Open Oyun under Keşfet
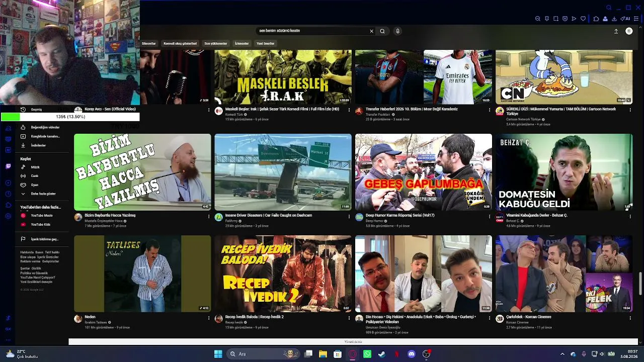Screen dimensions: 644x362 click(41, 185)
